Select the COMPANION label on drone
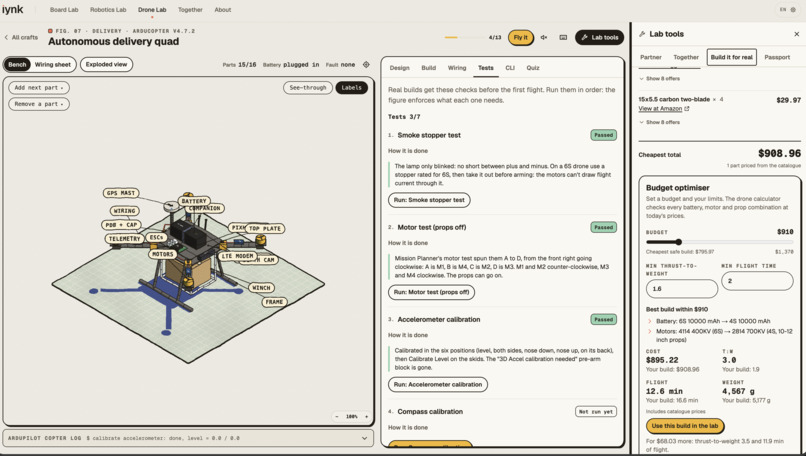Image resolution: width=806 pixels, height=456 pixels. coord(206,208)
